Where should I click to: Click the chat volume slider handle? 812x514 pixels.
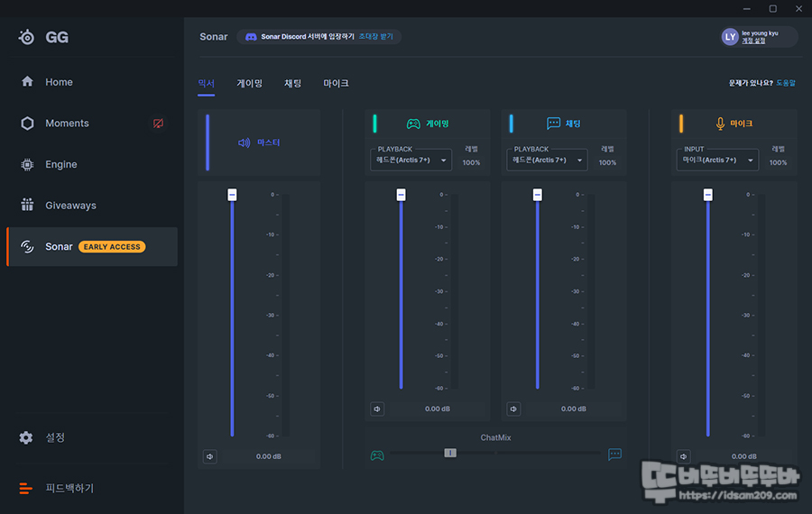(x=538, y=195)
